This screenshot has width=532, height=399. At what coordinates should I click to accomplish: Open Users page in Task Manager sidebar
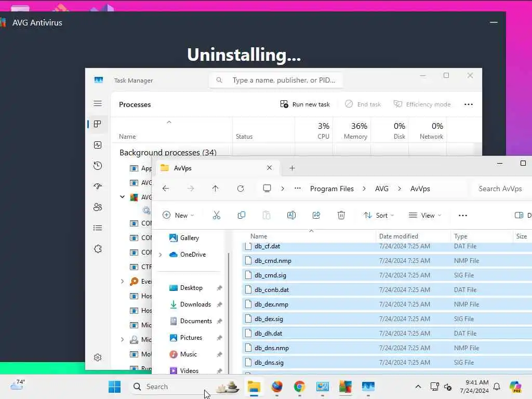point(98,207)
